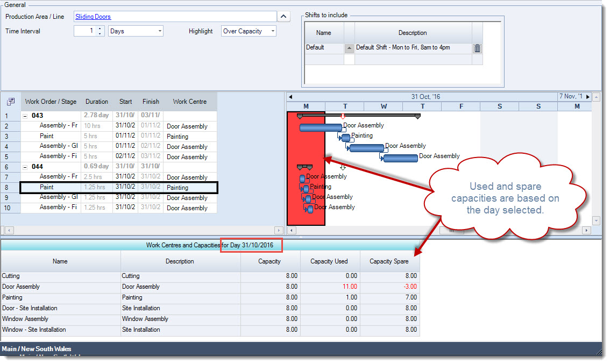Click the Name header in Shifts table
Image resolution: width=610 pixels, height=364 pixels.
point(324,33)
